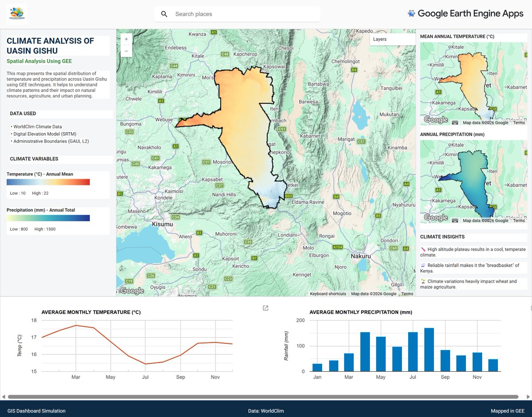Image resolution: width=532 pixels, height=417 pixels.
Task: Expand the Layers dropdown on the map
Action: point(392,39)
